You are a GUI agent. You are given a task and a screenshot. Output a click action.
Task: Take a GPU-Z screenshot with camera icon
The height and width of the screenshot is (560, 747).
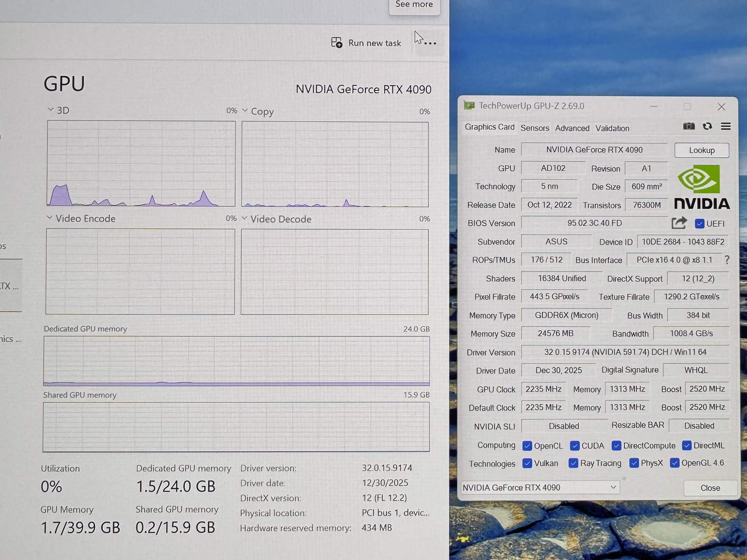tap(689, 126)
